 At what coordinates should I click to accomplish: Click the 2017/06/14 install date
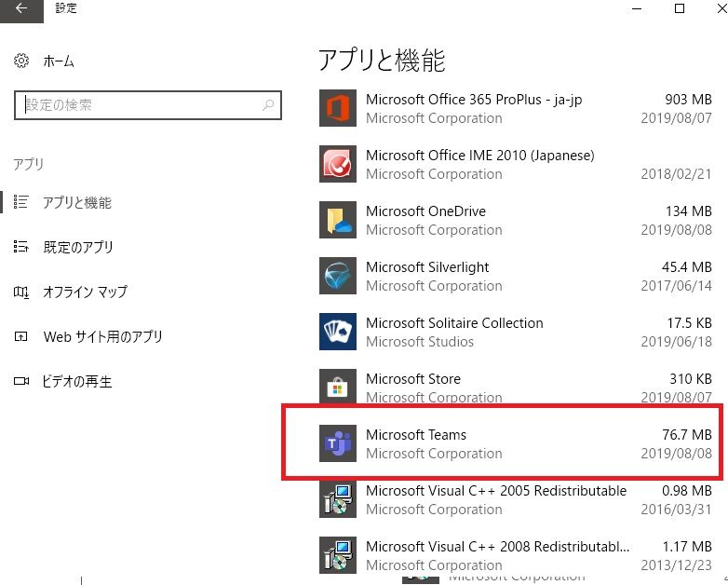[x=676, y=286]
